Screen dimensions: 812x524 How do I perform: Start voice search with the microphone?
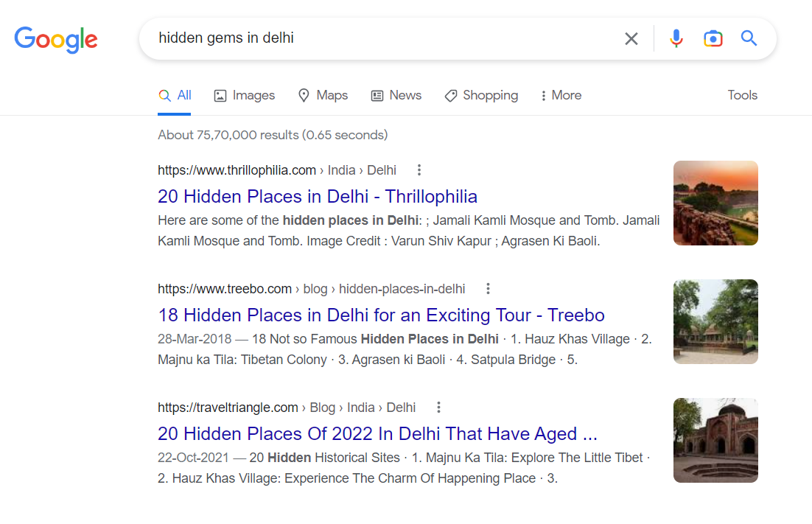(676, 38)
